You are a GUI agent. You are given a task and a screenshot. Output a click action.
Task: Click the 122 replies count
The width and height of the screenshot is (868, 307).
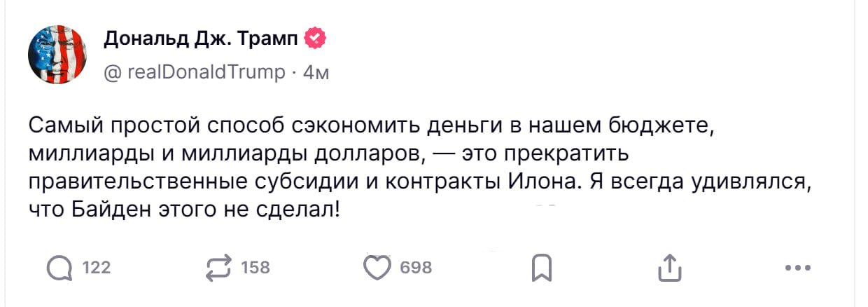96,267
